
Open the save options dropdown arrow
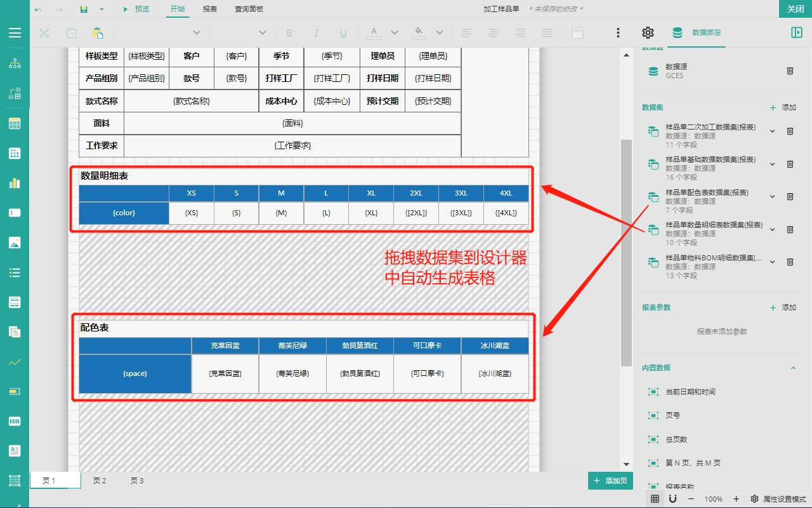pos(101,9)
